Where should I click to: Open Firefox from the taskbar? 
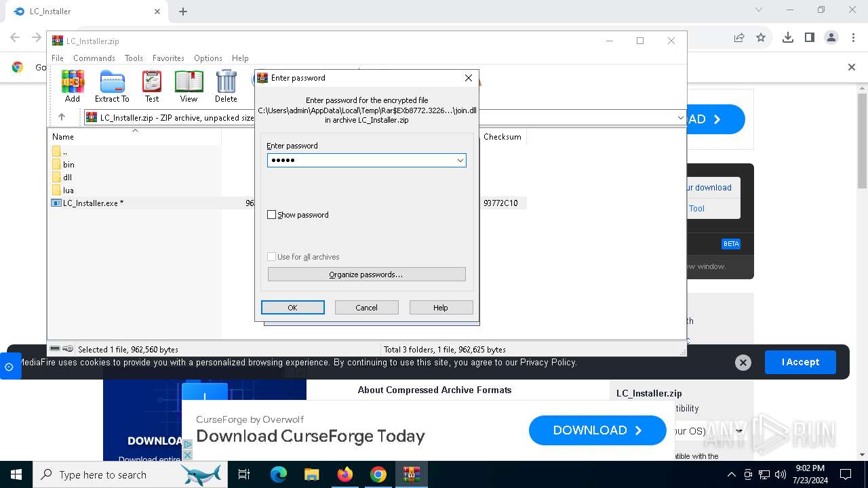345,474
